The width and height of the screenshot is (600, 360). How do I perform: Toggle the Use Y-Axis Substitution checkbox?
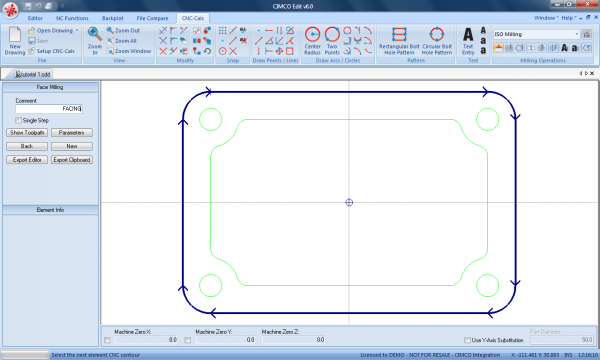467,340
